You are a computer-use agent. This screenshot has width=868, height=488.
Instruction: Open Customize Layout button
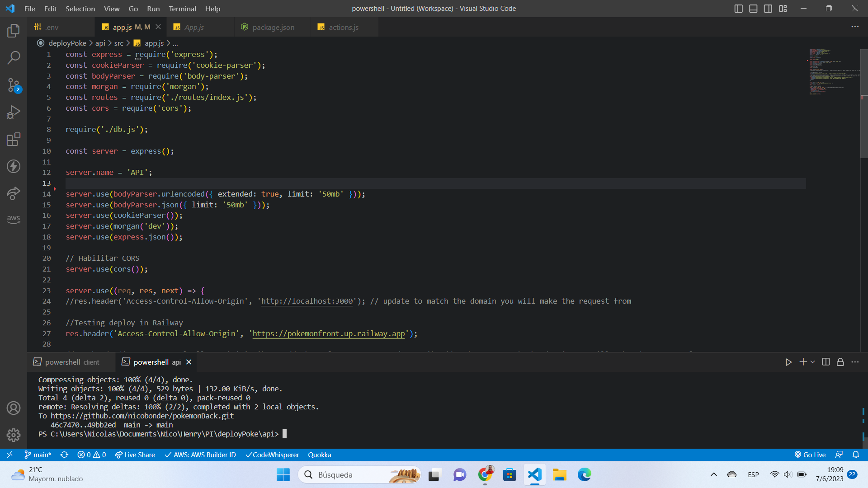[x=783, y=9]
